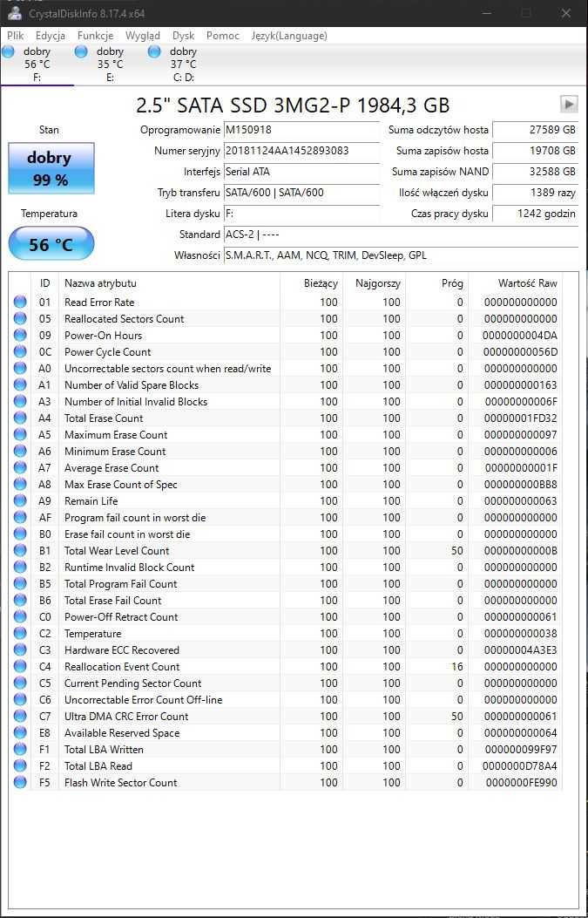Click status orb of Power-On Hours

point(20,335)
